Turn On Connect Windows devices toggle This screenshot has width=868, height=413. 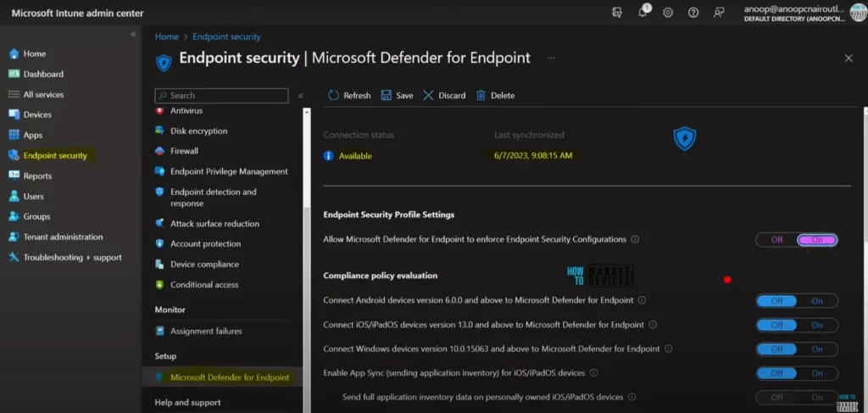[817, 349]
